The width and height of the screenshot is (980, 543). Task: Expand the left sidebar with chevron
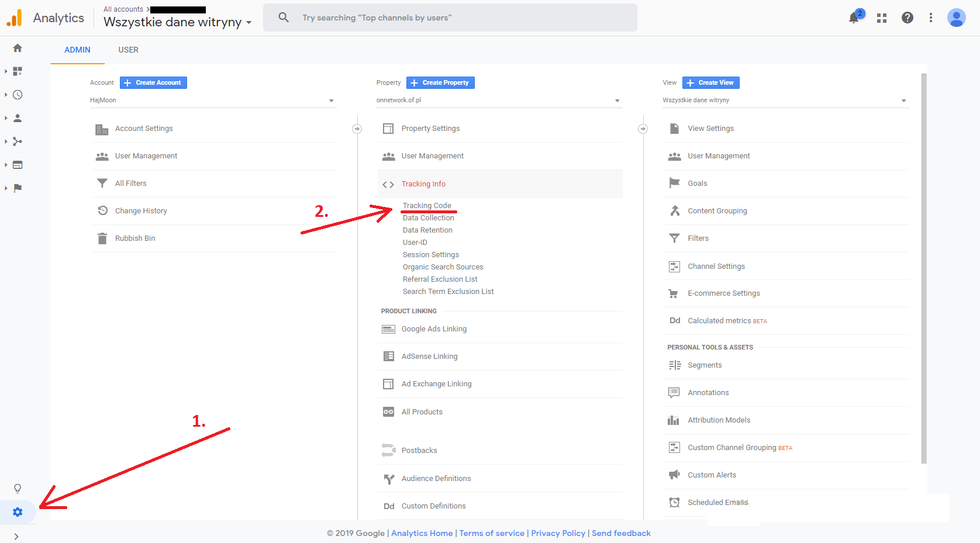[16, 536]
